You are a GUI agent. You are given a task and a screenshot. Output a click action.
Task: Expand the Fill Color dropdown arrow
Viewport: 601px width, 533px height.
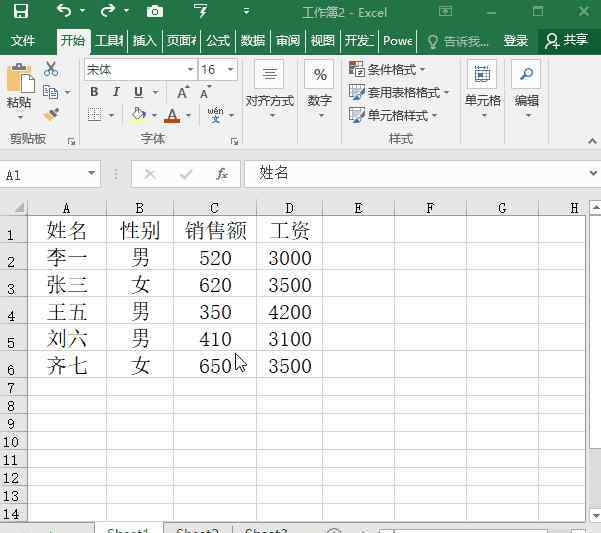coord(154,115)
